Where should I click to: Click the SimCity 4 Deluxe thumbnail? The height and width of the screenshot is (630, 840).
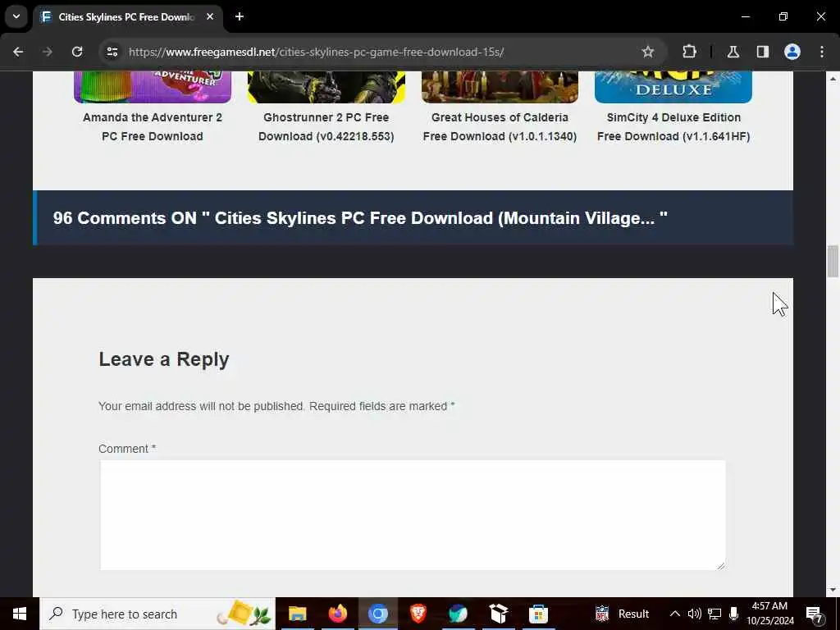(x=673, y=87)
